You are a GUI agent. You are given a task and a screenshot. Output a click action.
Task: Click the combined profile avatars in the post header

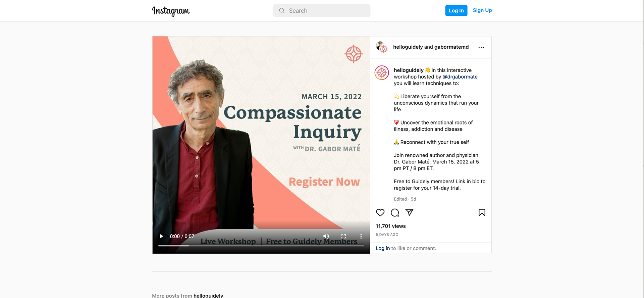coord(382,47)
